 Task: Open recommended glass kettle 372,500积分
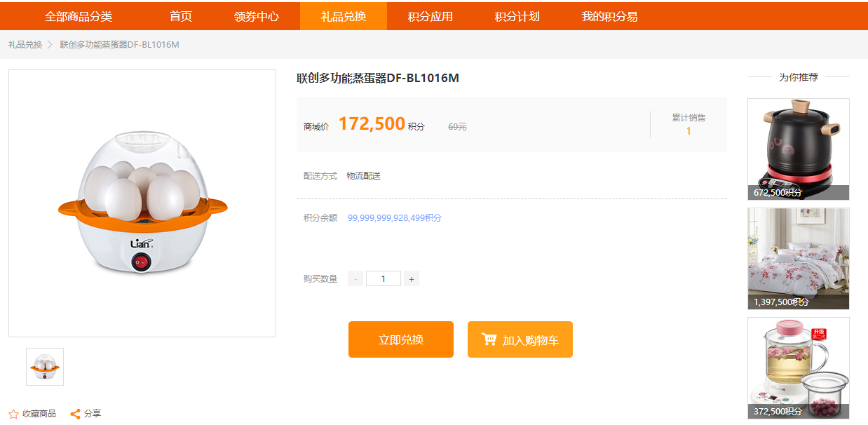click(x=799, y=368)
